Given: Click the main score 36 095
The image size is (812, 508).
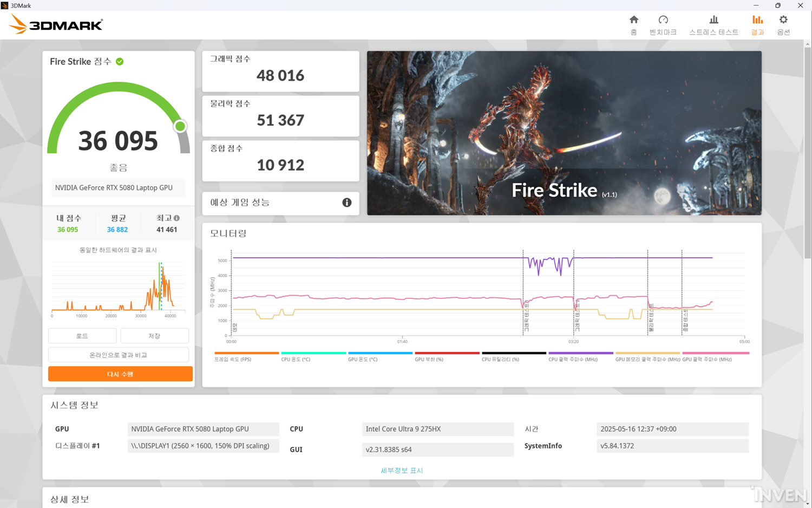Looking at the screenshot, I should point(118,141).
